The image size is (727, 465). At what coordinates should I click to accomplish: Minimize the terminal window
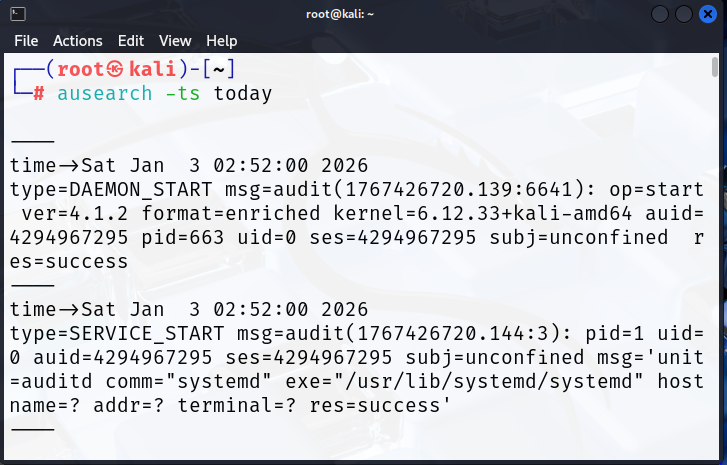[x=660, y=14]
